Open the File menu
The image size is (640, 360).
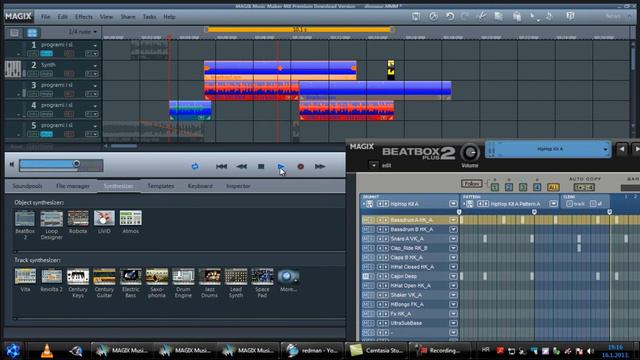45,17
